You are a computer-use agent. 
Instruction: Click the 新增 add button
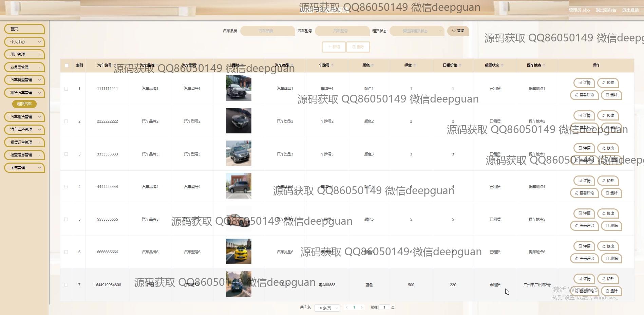334,47
